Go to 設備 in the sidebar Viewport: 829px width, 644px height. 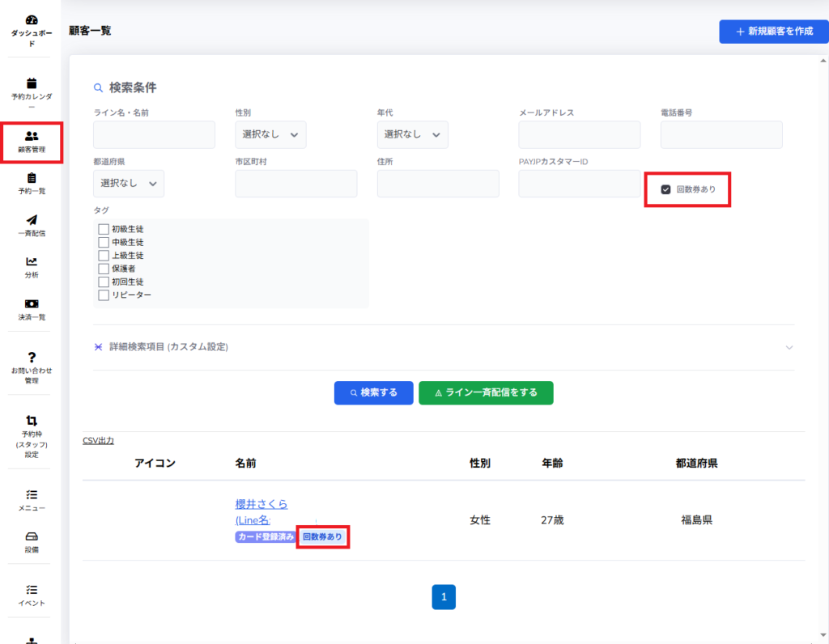[32, 541]
